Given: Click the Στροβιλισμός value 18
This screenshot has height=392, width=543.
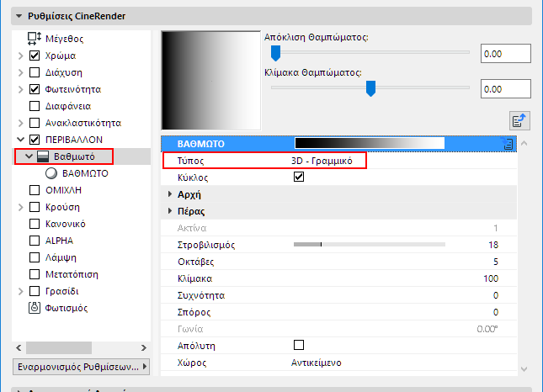Looking at the screenshot, I should pyautogui.click(x=493, y=245).
